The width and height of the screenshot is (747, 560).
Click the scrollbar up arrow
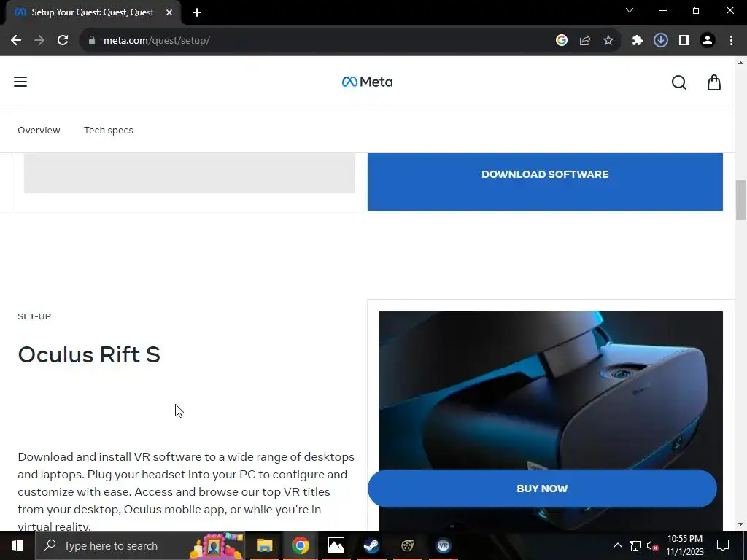(741, 63)
